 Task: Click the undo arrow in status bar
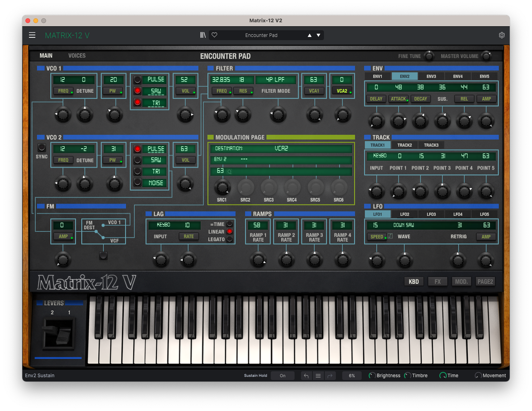pyautogui.click(x=306, y=376)
